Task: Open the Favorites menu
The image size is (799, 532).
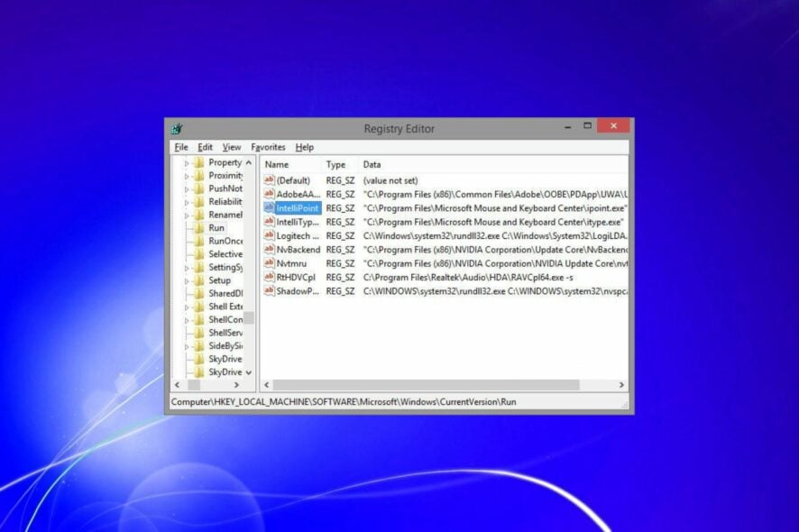Action: click(268, 146)
